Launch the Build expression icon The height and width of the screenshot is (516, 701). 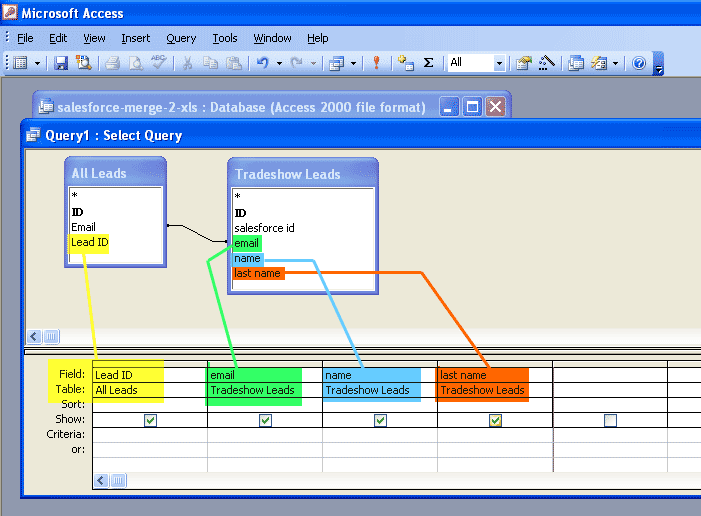[x=546, y=63]
